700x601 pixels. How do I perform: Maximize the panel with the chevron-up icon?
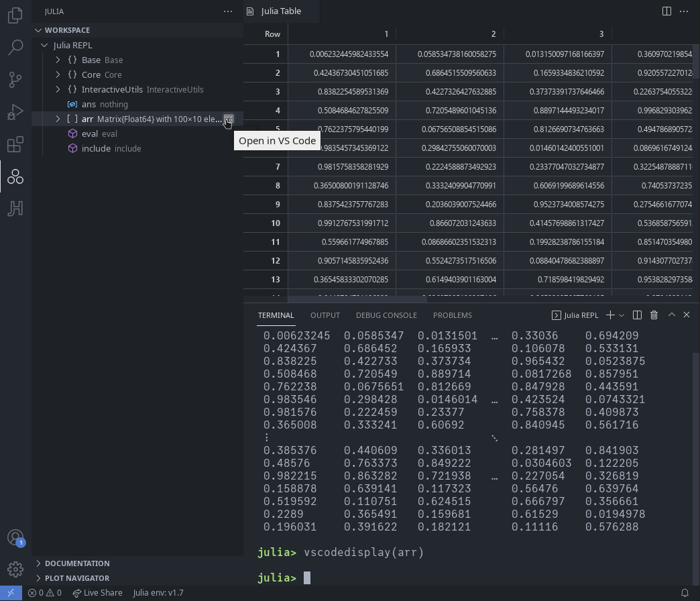[x=671, y=315]
